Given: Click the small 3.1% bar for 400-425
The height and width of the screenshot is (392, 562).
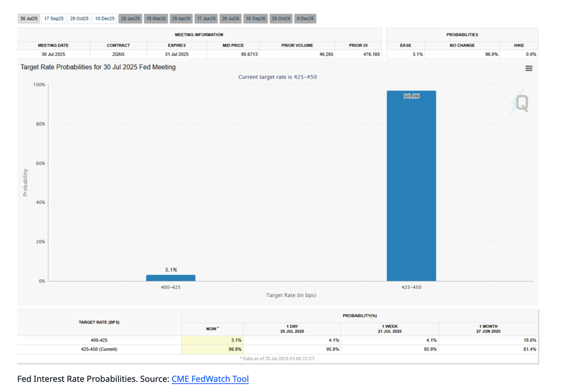Looking at the screenshot, I should point(170,278).
